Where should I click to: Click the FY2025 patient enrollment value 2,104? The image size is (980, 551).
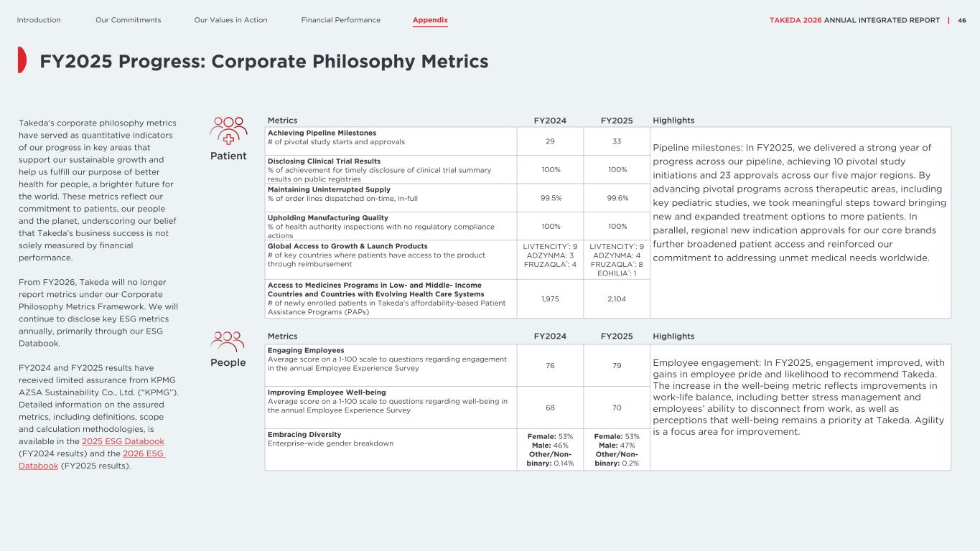point(617,298)
